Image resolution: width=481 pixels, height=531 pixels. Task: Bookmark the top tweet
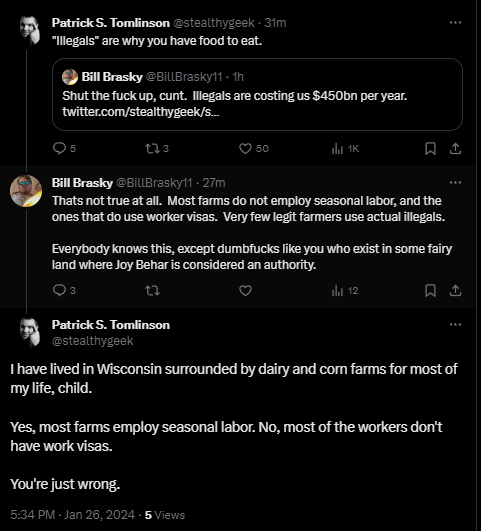click(x=430, y=148)
